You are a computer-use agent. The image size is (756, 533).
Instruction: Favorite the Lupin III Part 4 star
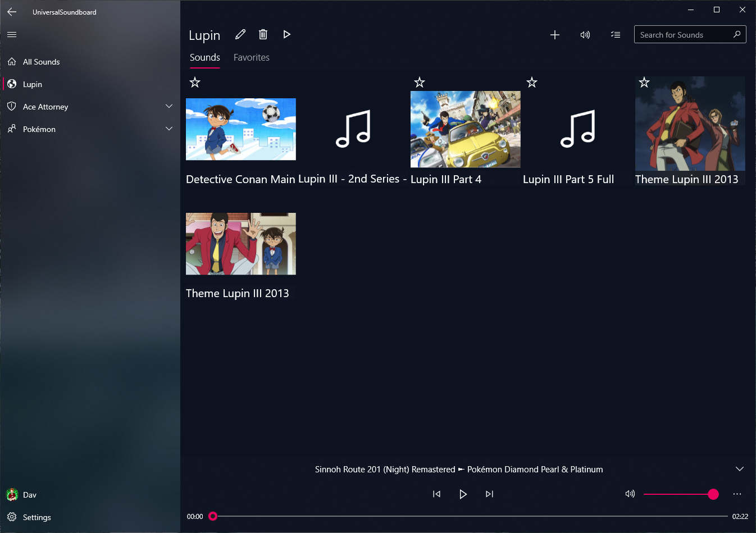click(420, 83)
